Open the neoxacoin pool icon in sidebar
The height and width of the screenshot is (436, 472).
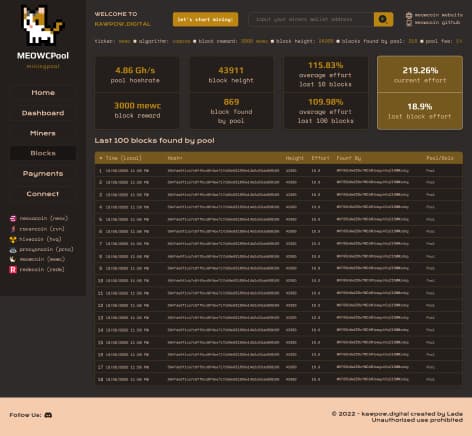click(13, 219)
